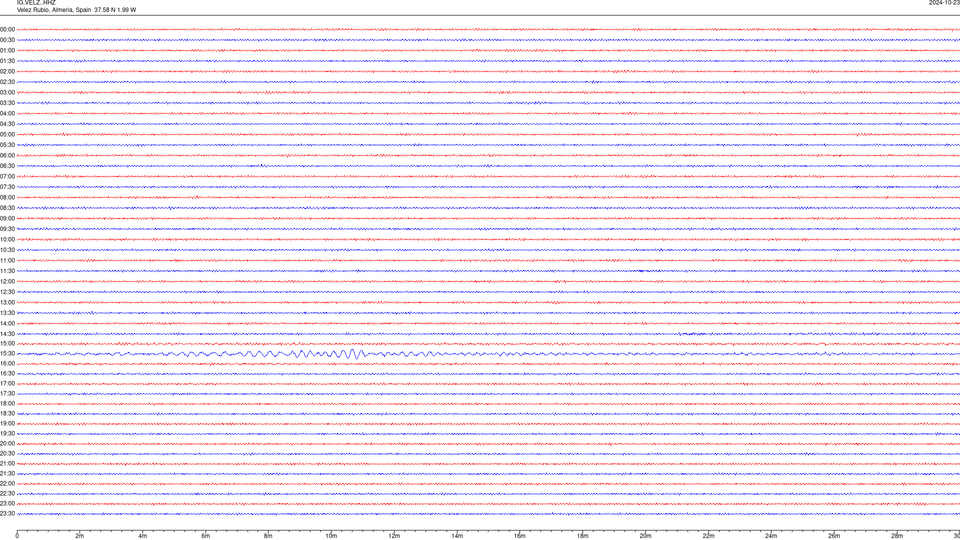Click the 22:00 time label
The image size is (960, 540).
[x=7, y=484]
